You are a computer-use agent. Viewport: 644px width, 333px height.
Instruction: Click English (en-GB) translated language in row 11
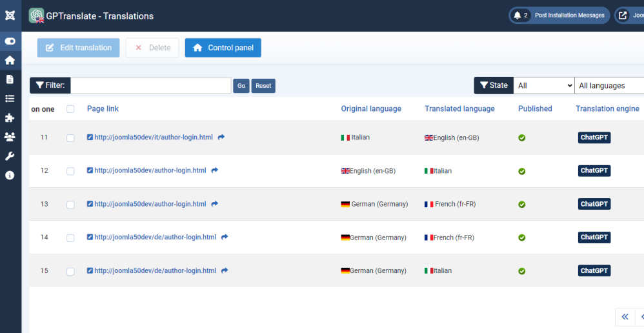click(x=456, y=138)
